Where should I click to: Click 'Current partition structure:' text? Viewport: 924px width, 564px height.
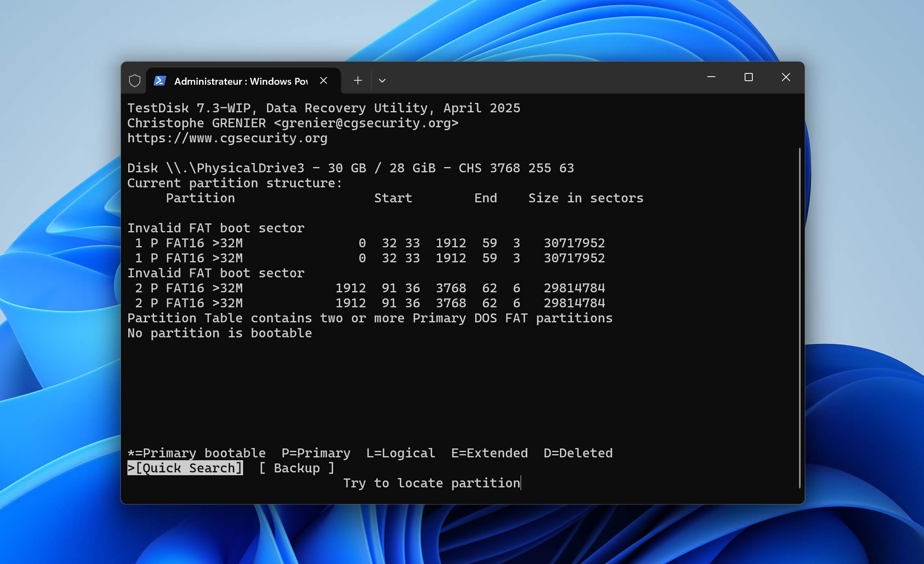(235, 183)
